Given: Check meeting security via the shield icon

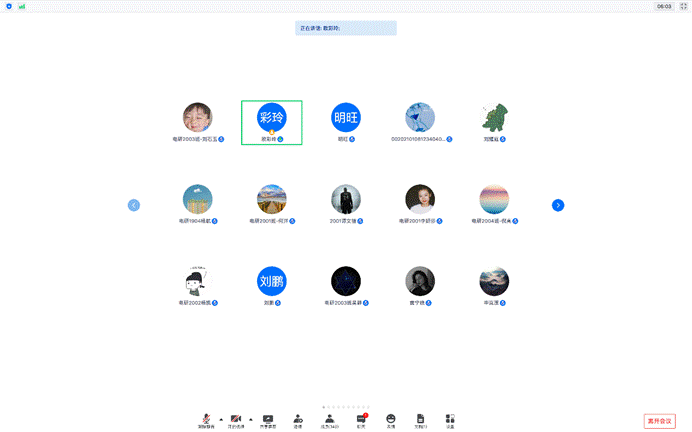Looking at the screenshot, I should click(9, 6).
